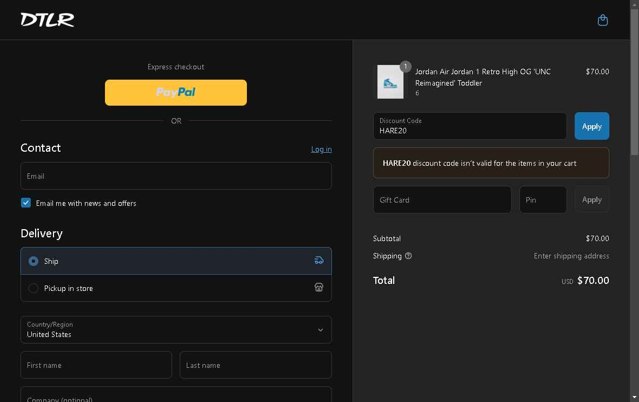Pay with PayPal express checkout
The width and height of the screenshot is (639, 402).
(x=176, y=93)
